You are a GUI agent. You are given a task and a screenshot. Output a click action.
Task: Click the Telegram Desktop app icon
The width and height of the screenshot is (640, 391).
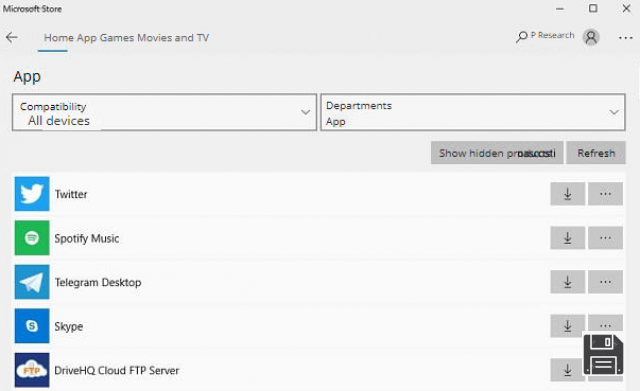pos(32,282)
